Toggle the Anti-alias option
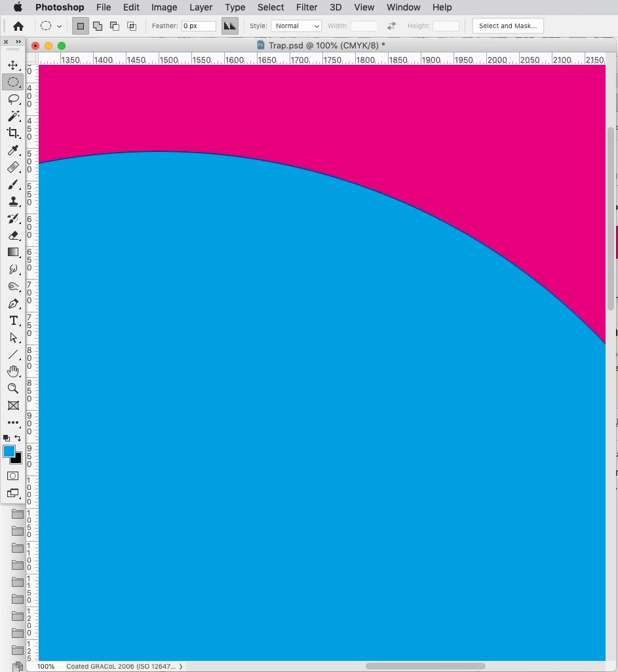Viewport: 618px width, 672px height. pyautogui.click(x=230, y=26)
